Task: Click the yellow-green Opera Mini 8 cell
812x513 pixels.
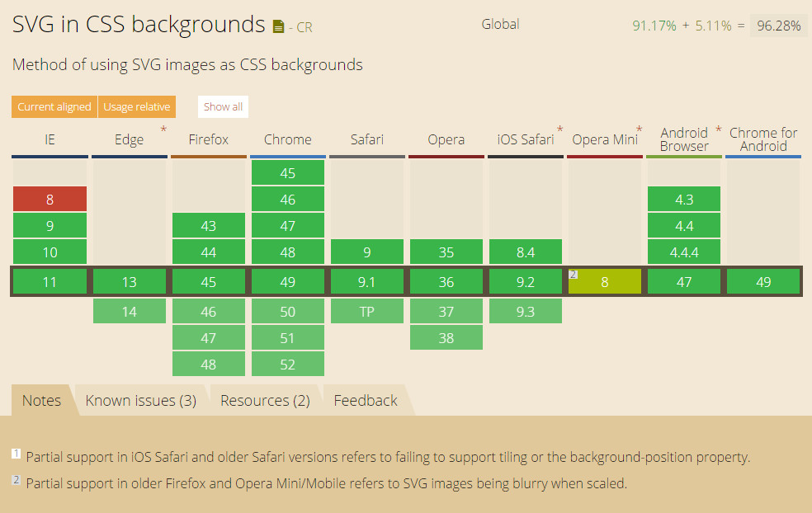Action: [604, 281]
